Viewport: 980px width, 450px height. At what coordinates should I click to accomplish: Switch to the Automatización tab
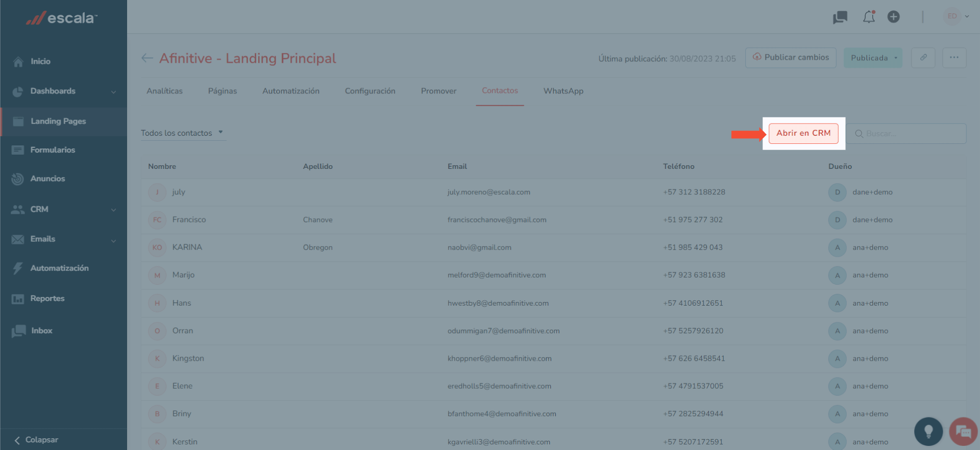tap(291, 91)
